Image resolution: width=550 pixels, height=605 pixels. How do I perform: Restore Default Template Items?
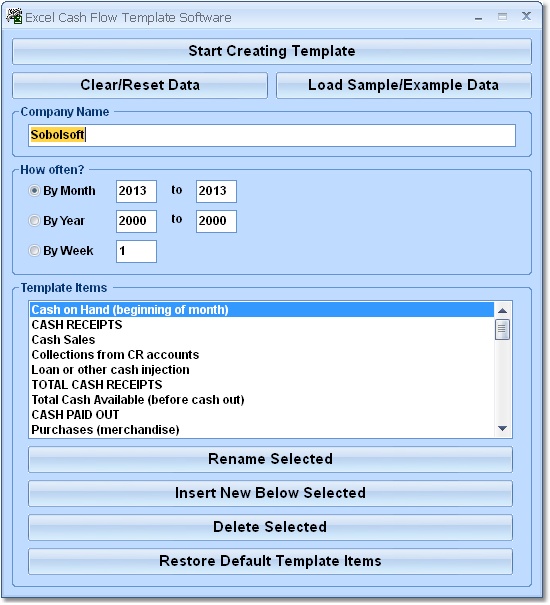pos(270,561)
